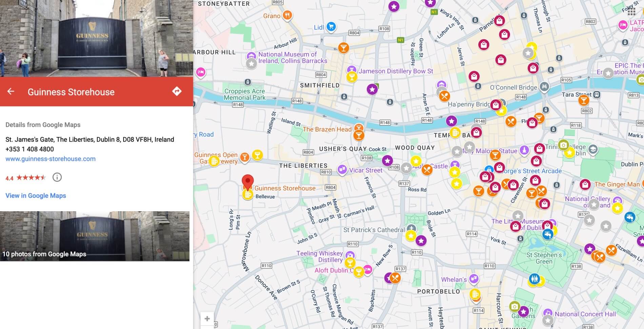The height and width of the screenshot is (329, 644).
Task: Click the back arrow beside Guinness Storehouse
Action: [11, 91]
